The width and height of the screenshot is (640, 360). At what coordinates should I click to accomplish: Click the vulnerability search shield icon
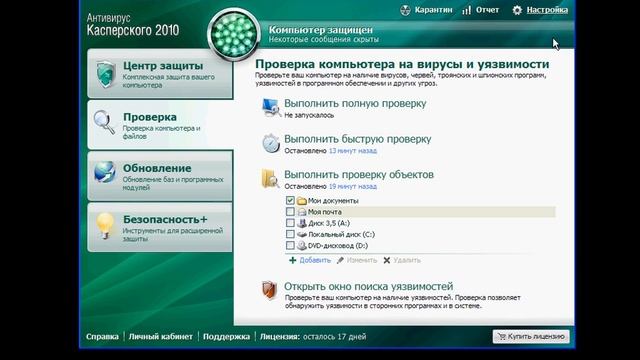pyautogui.click(x=269, y=290)
